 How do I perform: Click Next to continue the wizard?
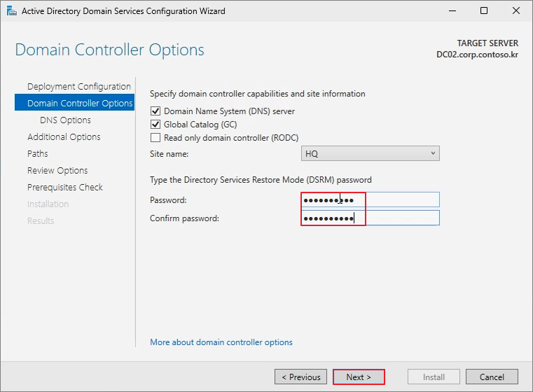(359, 377)
